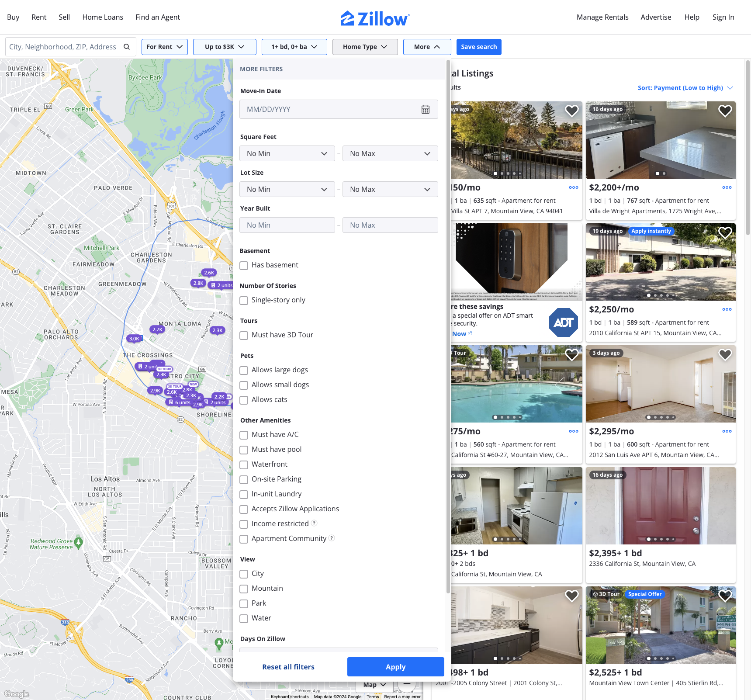Click the Redwood Grove Nature Preserve map pin
This screenshot has height=700, width=751.
(79, 543)
